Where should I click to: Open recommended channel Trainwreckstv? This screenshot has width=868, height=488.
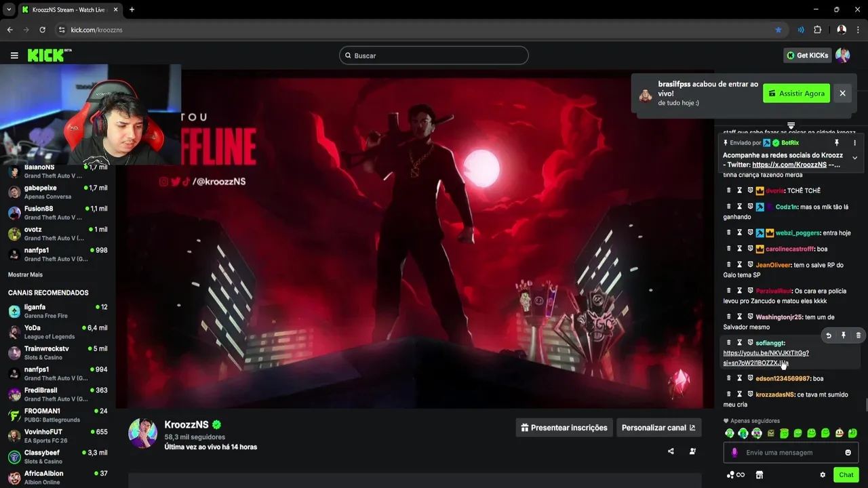click(58, 353)
